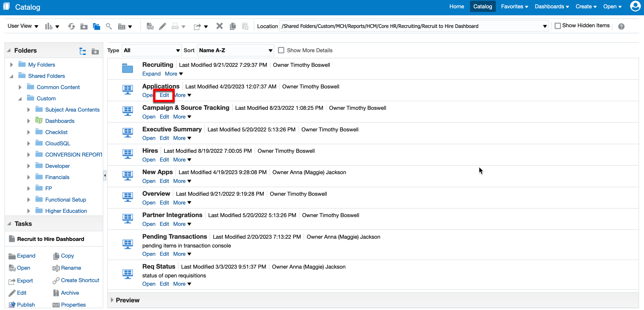The image size is (644, 310).
Task: Click inside the Location path field
Action: 400,26
